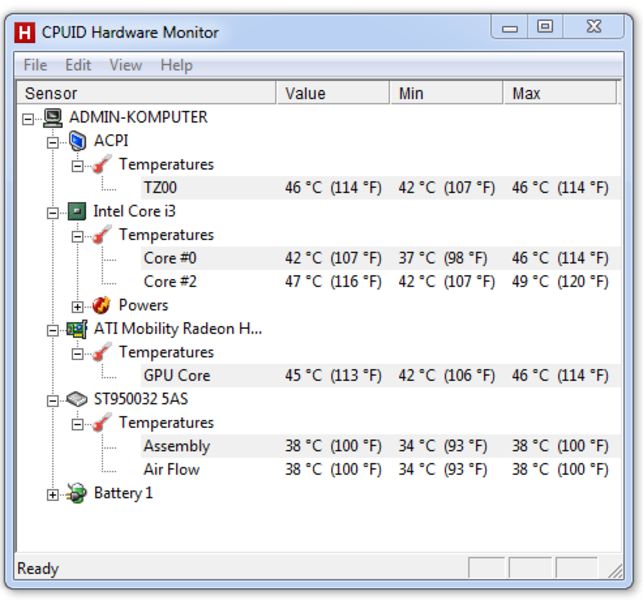Collapse Temperatures under Intel Core i3

point(77,237)
